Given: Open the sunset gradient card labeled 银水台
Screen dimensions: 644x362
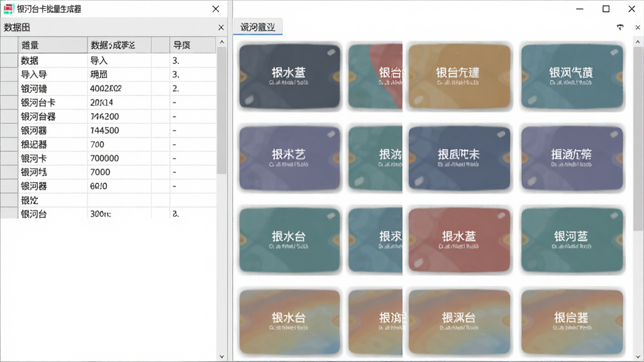Looking at the screenshot, I should coord(289,322).
